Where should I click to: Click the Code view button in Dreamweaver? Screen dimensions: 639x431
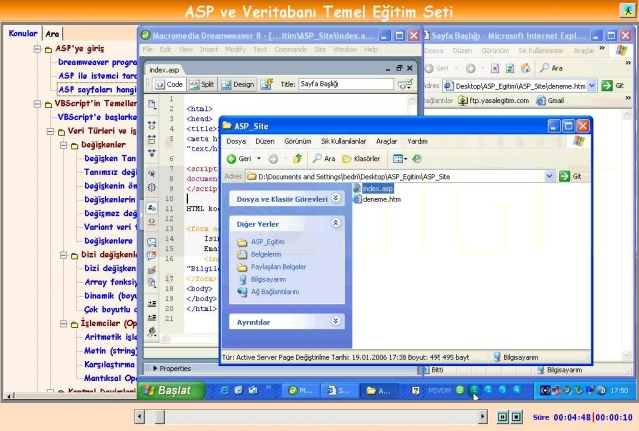169,84
